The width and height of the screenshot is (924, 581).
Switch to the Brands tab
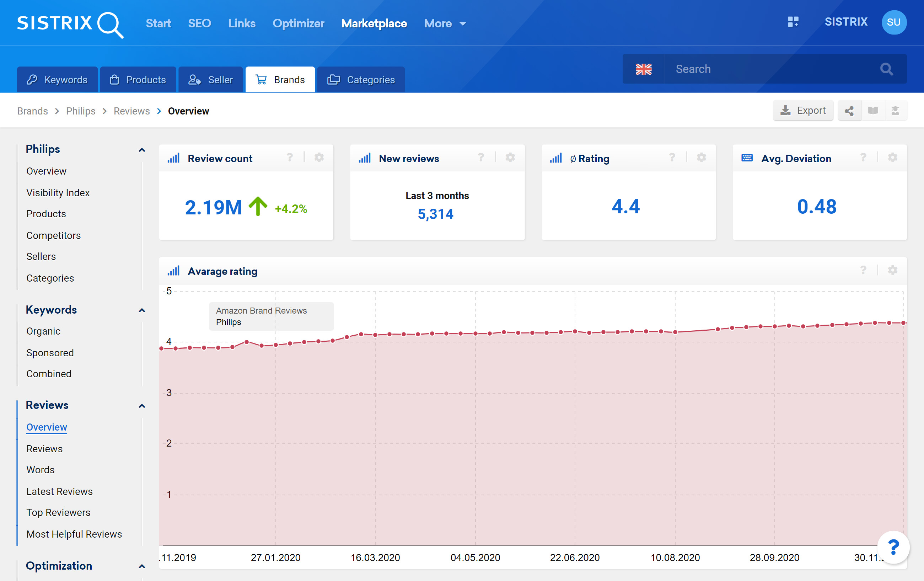pyautogui.click(x=280, y=80)
